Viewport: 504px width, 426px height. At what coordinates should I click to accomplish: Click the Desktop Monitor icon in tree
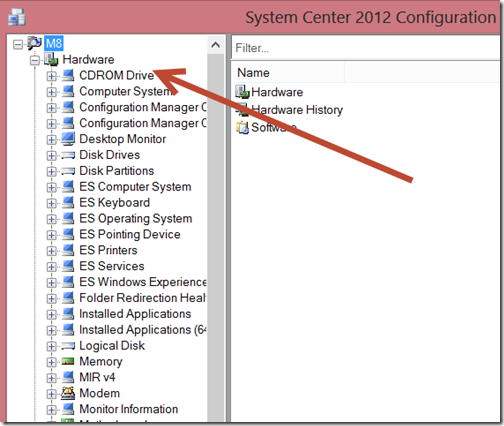pos(68,139)
